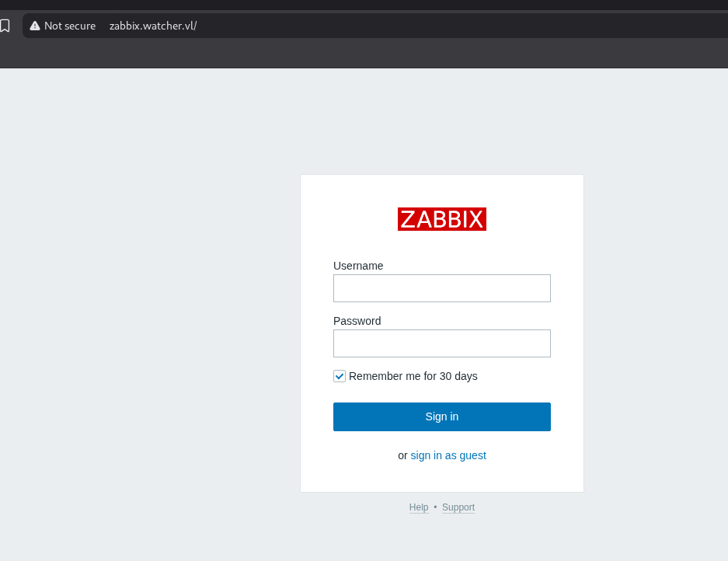Click the Password label text
Screen dimensions: 728x561
(x=357, y=321)
